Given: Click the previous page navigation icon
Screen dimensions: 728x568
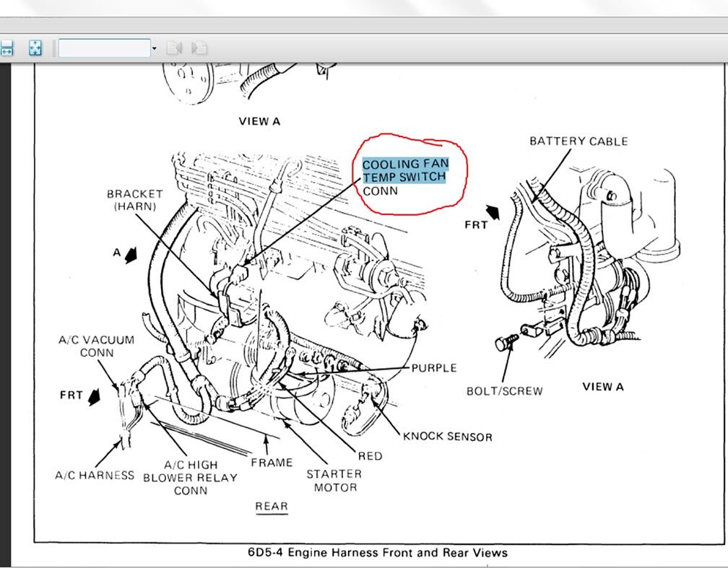Looking at the screenshot, I should click(175, 48).
